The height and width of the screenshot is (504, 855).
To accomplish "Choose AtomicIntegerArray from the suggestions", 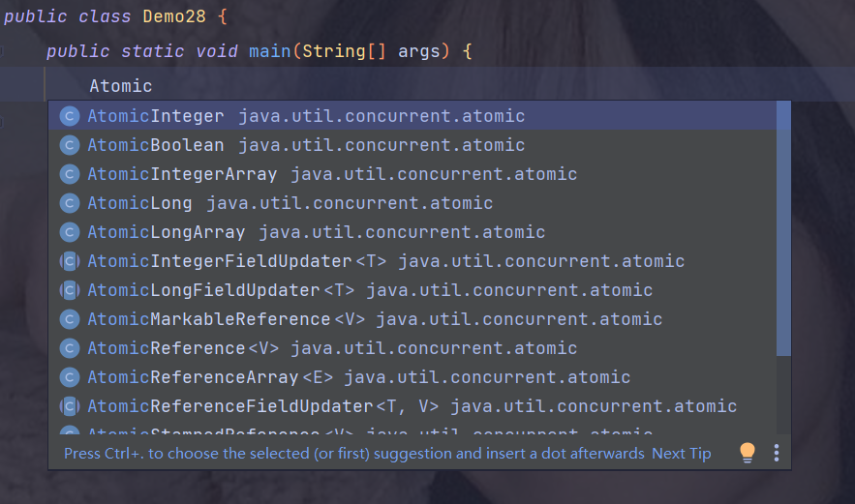I will [x=182, y=174].
